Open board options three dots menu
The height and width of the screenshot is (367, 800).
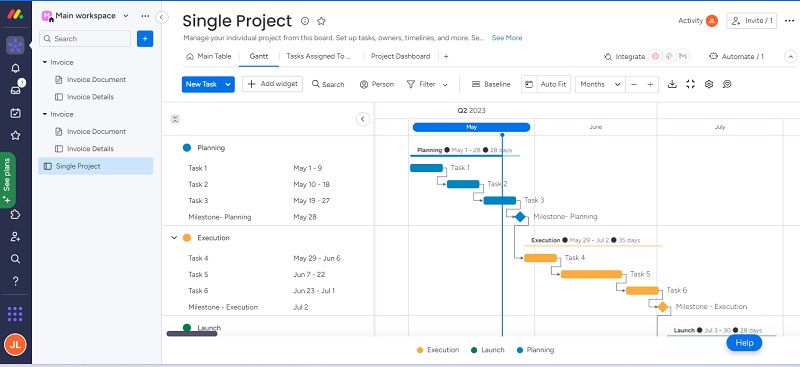[x=789, y=21]
